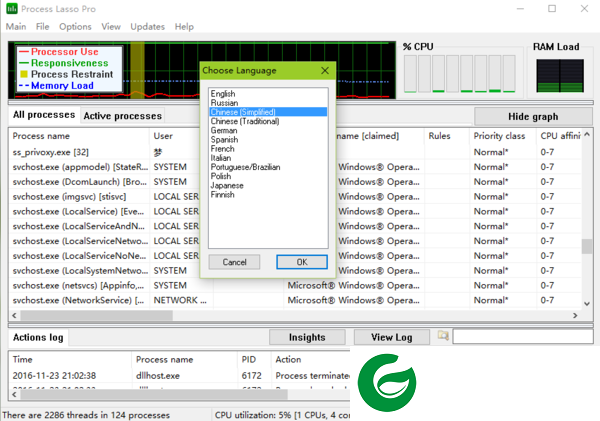Select Portuguese/Brazilian in the language list

(268, 167)
